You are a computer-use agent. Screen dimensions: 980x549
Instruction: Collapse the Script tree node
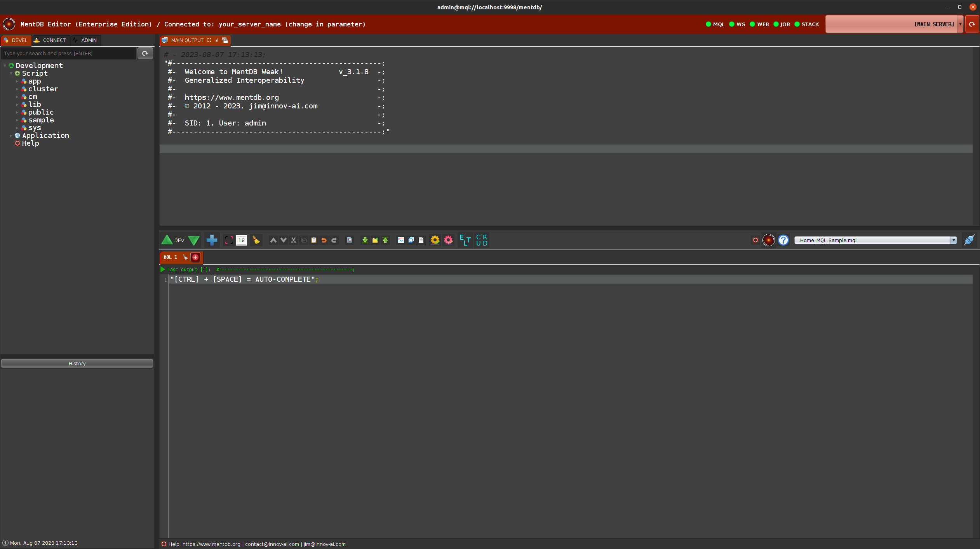pyautogui.click(x=11, y=73)
